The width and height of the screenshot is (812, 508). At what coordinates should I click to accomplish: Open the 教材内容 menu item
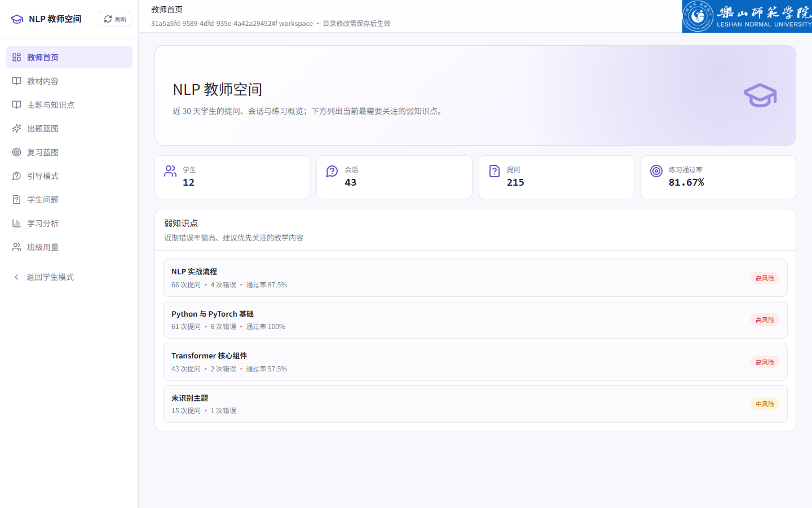[x=69, y=81]
